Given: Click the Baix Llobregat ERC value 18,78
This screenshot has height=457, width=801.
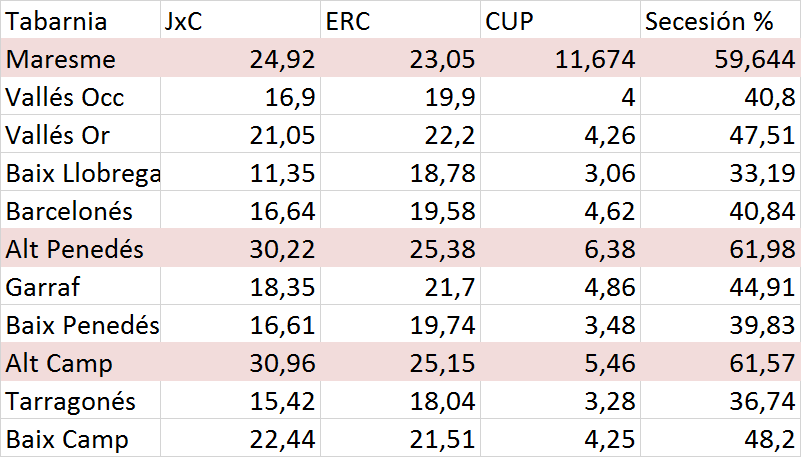Looking at the screenshot, I should (442, 173).
